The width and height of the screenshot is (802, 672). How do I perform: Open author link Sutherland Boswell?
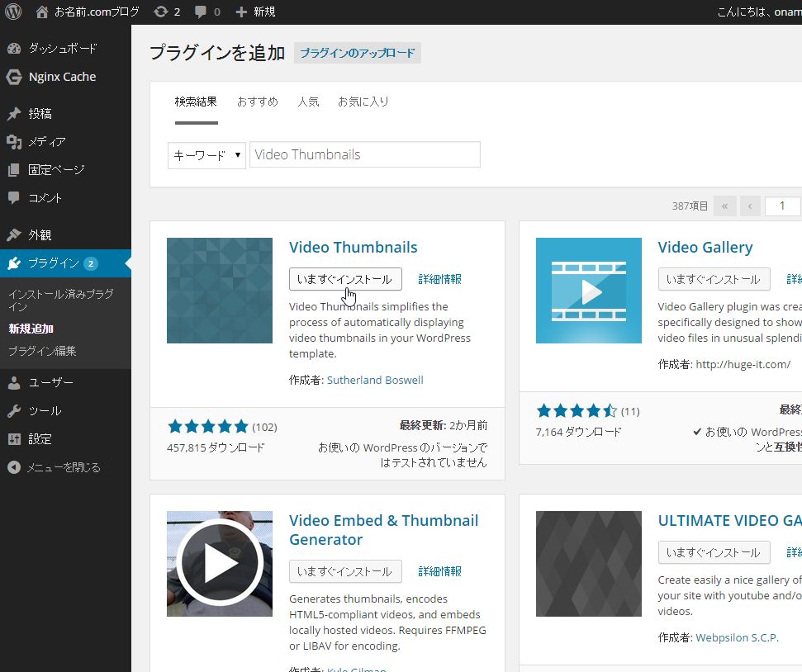pyautogui.click(x=375, y=380)
